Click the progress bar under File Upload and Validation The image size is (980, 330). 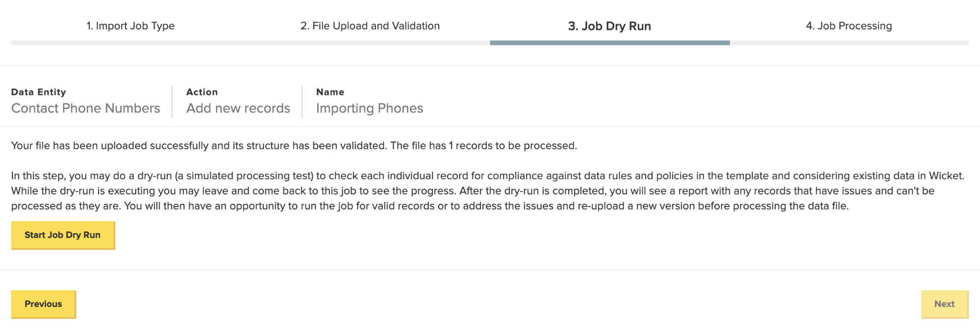point(370,43)
